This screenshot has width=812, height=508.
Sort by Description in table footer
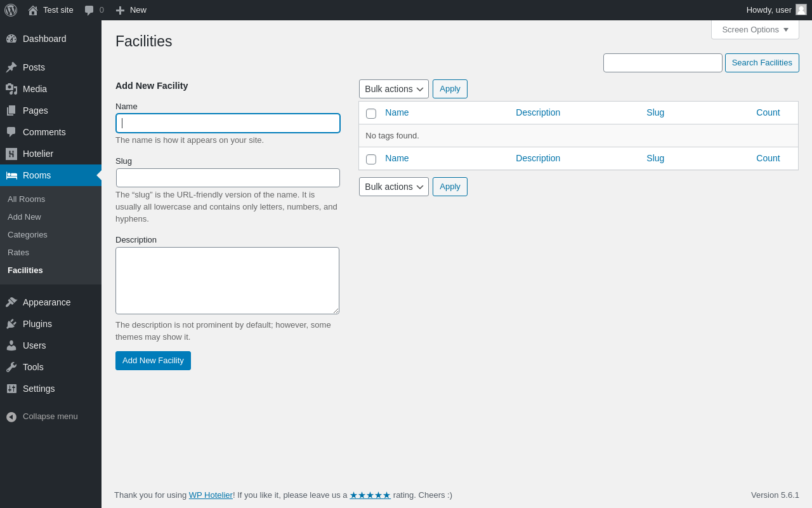[538, 158]
